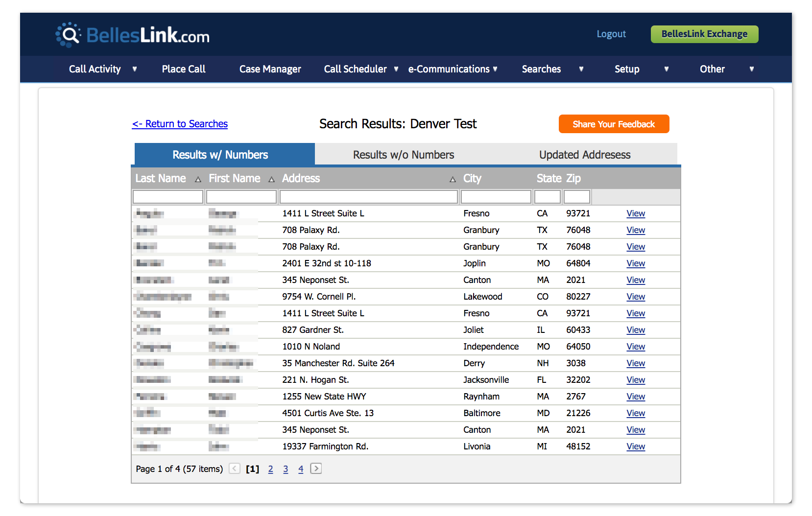Select Place Call in the navigation
The width and height of the screenshot is (812, 516).
[183, 69]
